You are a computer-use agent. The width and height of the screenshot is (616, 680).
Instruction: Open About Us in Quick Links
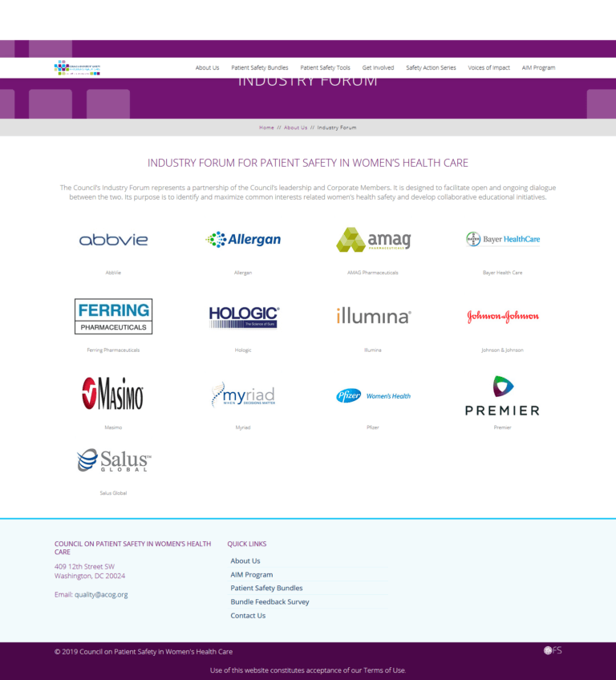click(245, 561)
